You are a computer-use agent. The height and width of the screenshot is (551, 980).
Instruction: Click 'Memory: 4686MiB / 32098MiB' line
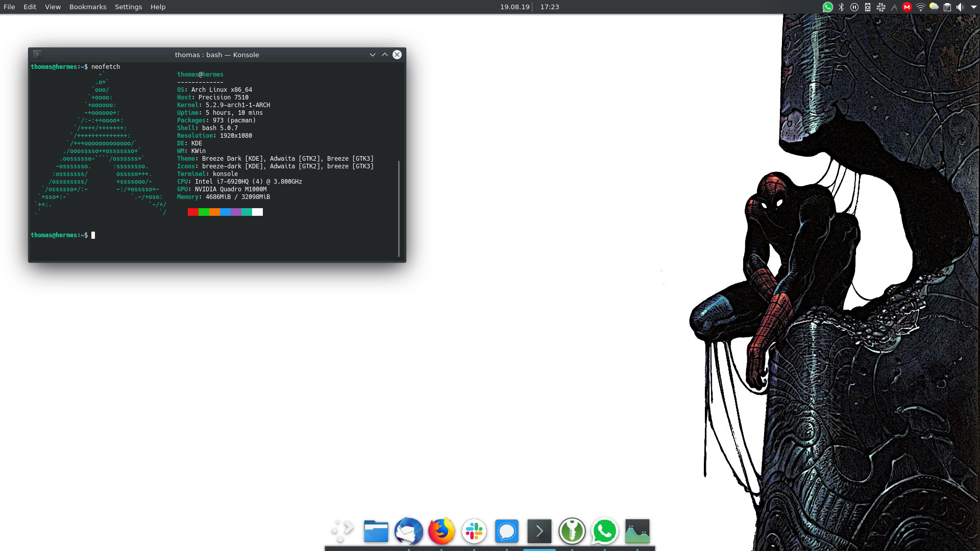224,197
